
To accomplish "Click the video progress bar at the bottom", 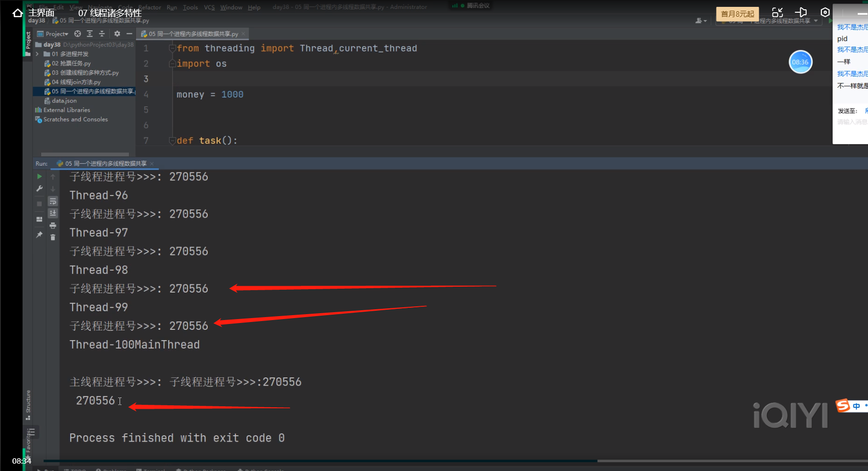I will click(456, 461).
